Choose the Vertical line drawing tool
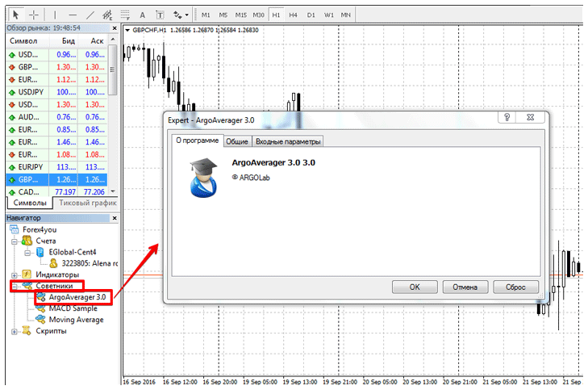588x390 pixels. tap(56, 15)
